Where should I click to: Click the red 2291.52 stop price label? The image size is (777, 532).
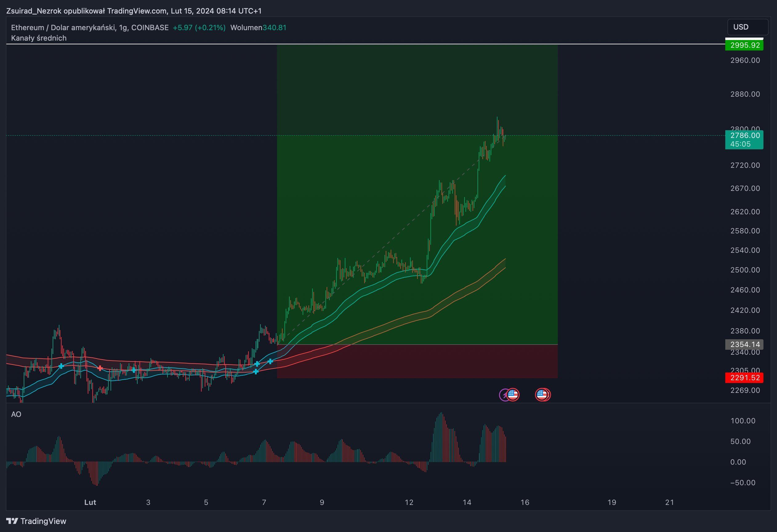[x=744, y=378]
